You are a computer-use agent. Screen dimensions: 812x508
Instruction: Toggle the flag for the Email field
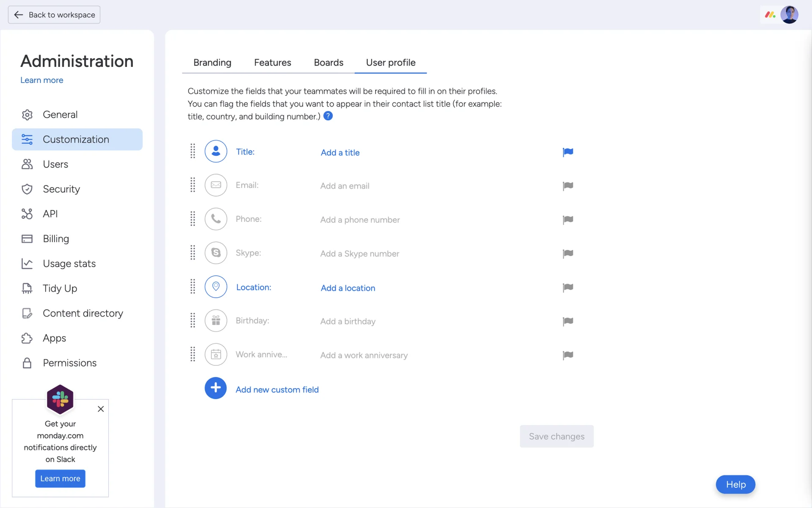tap(568, 186)
